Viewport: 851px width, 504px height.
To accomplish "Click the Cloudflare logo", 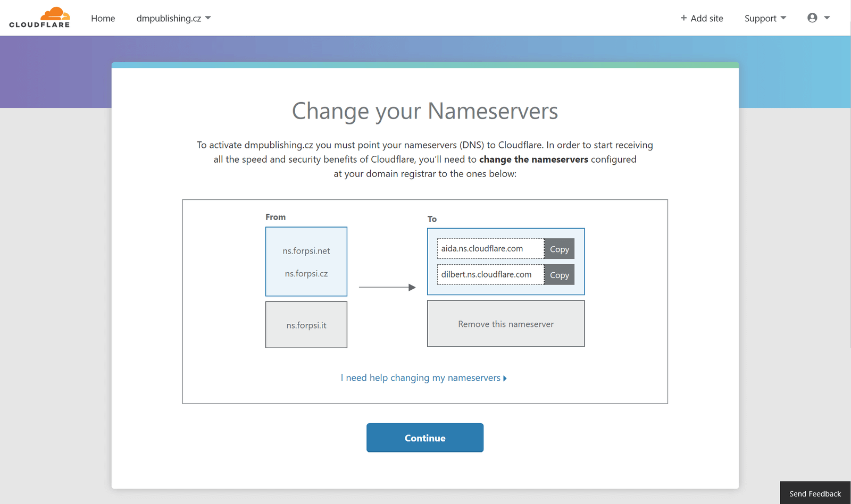I will click(x=39, y=18).
